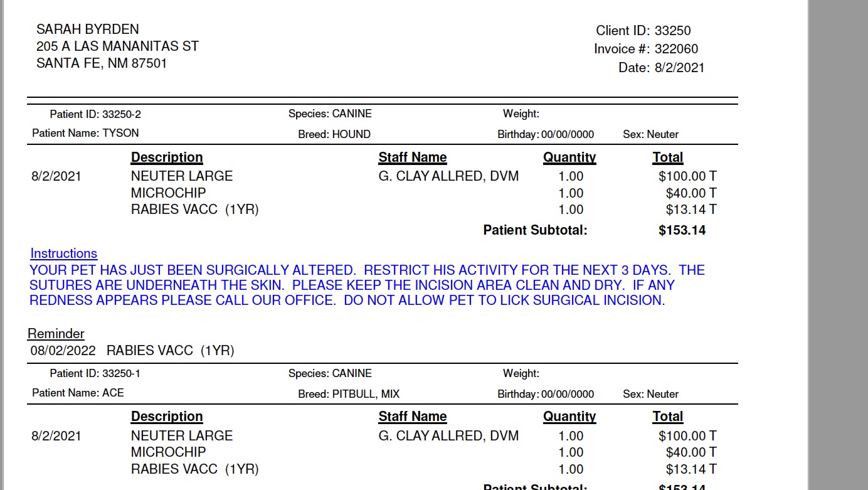Click the invoice Date 8/2/2021 value
The width and height of the screenshot is (868, 490).
pos(680,68)
